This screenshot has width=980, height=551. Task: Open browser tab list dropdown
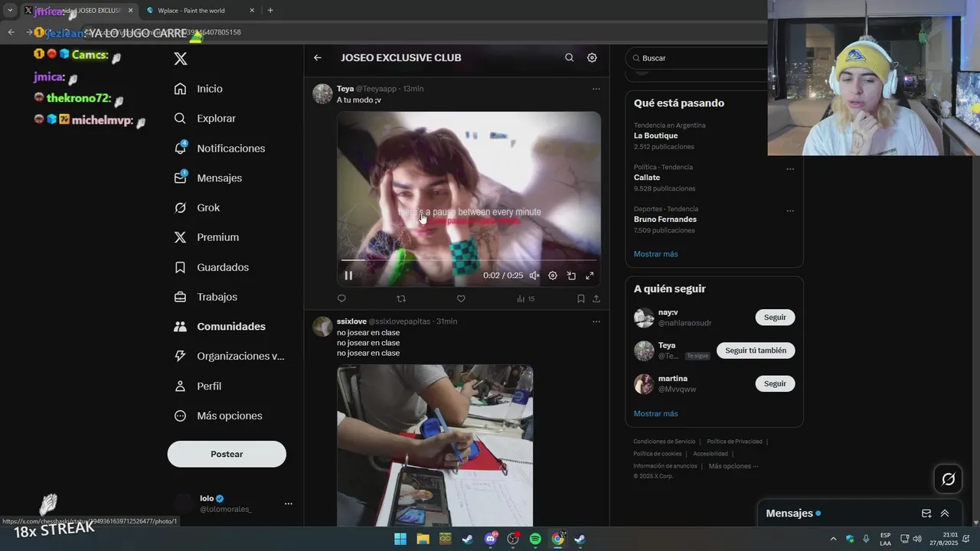coord(9,11)
